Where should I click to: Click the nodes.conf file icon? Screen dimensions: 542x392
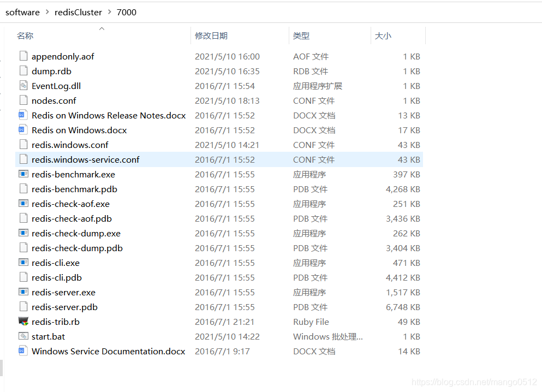pyautogui.click(x=23, y=100)
